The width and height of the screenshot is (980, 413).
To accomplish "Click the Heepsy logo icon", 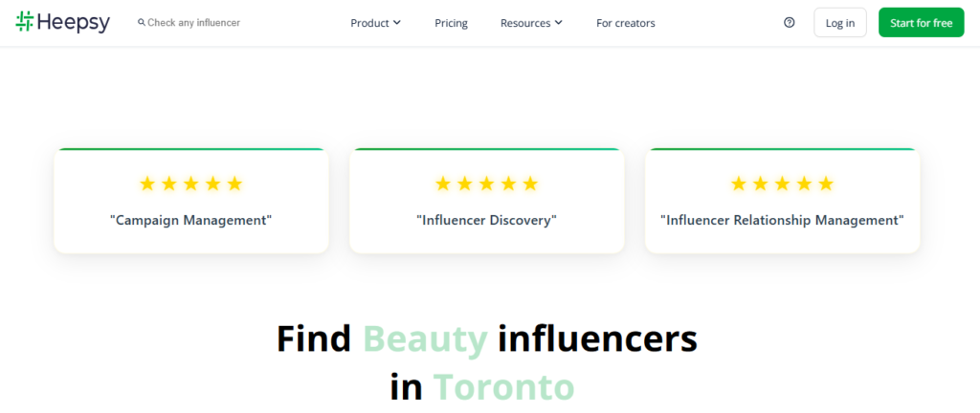I will [25, 22].
